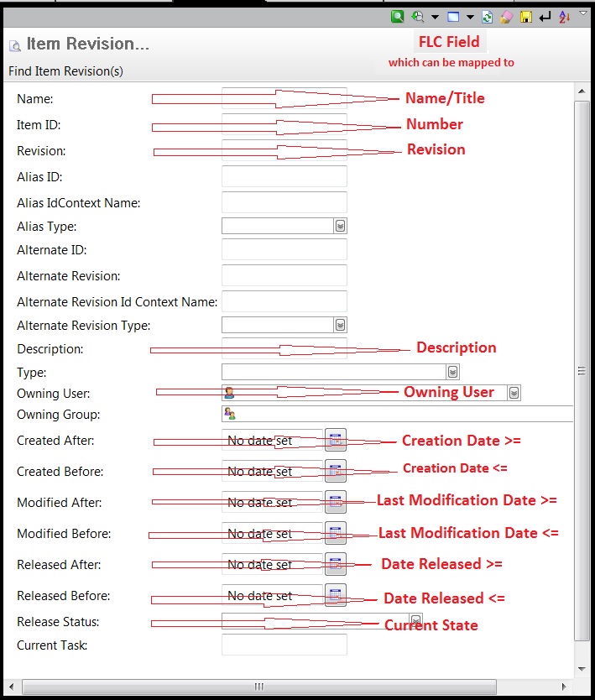Viewport: 595px width, 700px height.
Task: Open the Created Before calendar picker
Action: coord(335,471)
